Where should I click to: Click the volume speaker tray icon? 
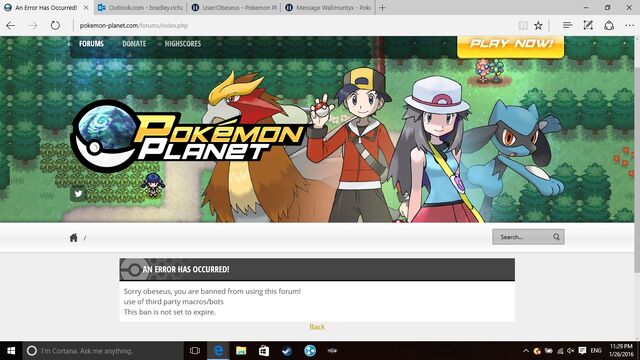coord(571,351)
